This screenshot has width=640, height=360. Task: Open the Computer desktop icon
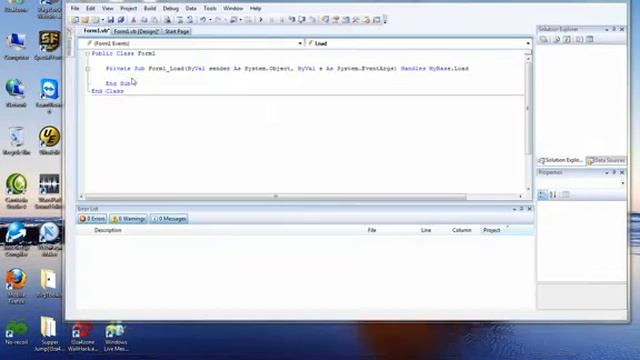coord(16,46)
